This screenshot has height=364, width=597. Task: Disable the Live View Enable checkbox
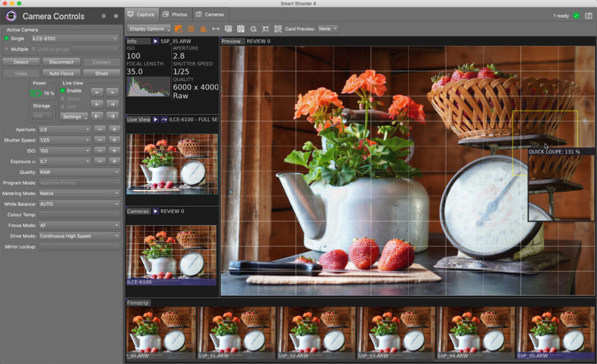(63, 91)
